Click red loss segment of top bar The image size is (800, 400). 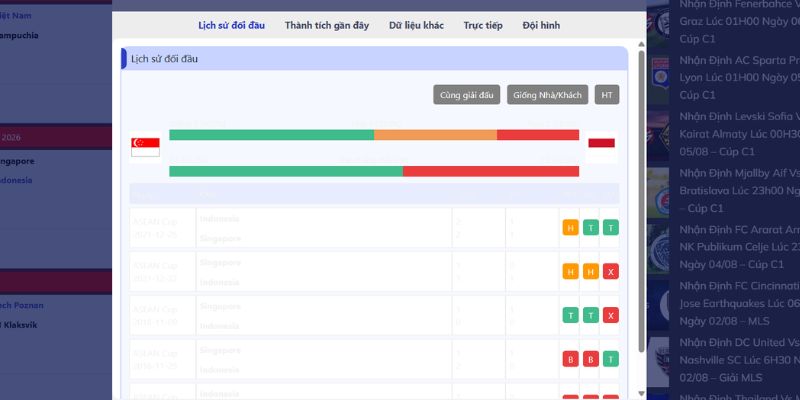[x=538, y=135]
